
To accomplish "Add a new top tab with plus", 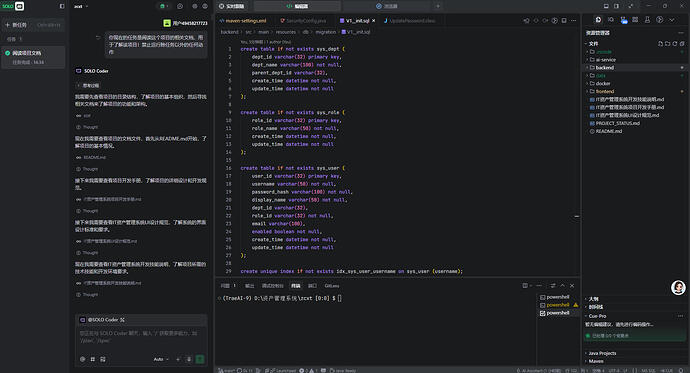I will tap(438, 6).
